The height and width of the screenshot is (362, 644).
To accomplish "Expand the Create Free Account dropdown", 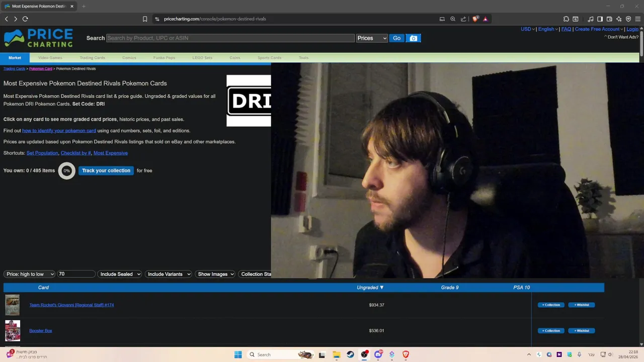I will [x=599, y=29].
